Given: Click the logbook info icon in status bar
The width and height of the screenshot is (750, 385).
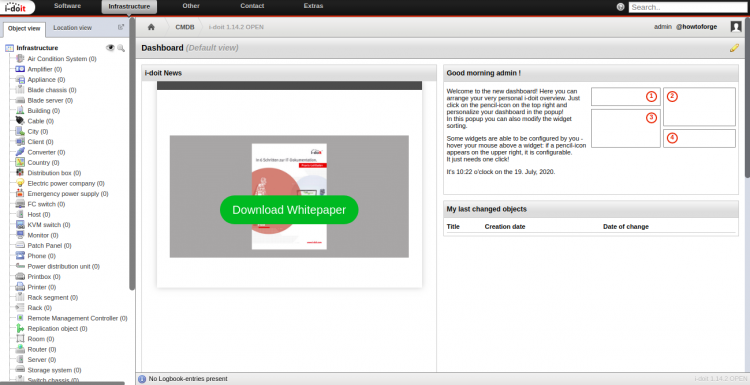Looking at the screenshot, I should tap(142, 379).
